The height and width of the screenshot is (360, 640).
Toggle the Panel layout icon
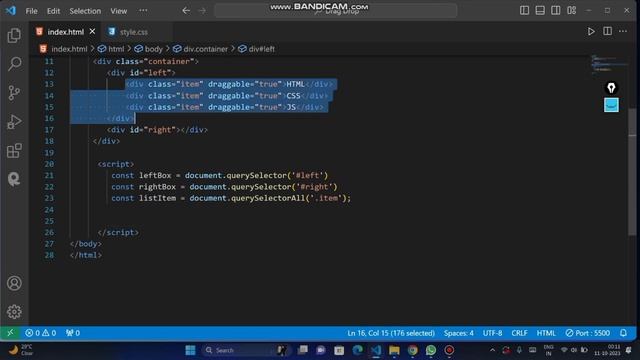(x=540, y=11)
